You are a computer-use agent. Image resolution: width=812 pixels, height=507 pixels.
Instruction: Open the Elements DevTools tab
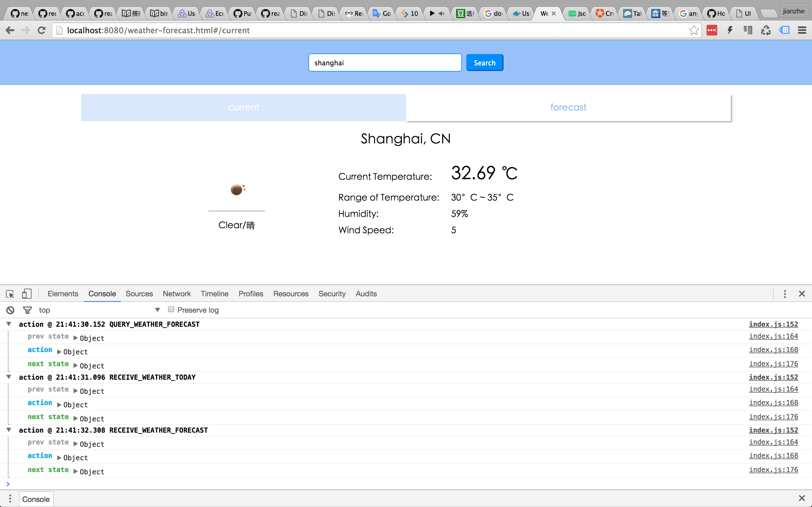pyautogui.click(x=63, y=294)
